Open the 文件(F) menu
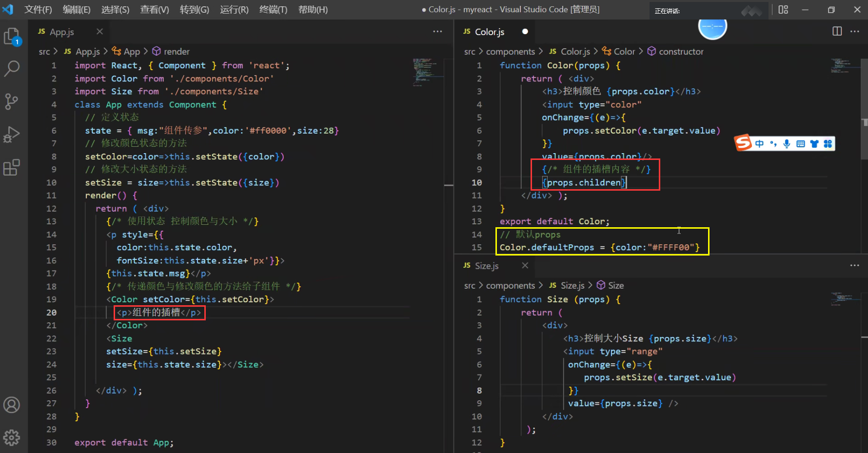The width and height of the screenshot is (868, 453). pyautogui.click(x=38, y=10)
